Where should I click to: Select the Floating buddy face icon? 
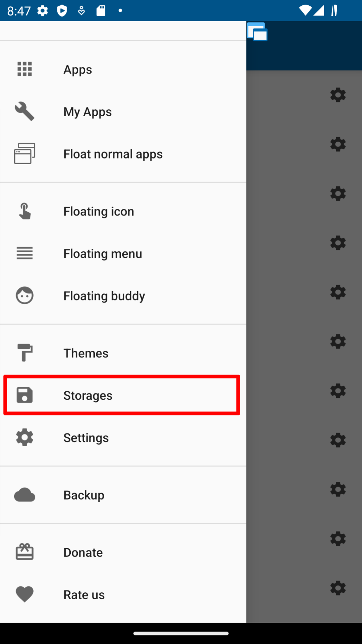click(x=24, y=295)
